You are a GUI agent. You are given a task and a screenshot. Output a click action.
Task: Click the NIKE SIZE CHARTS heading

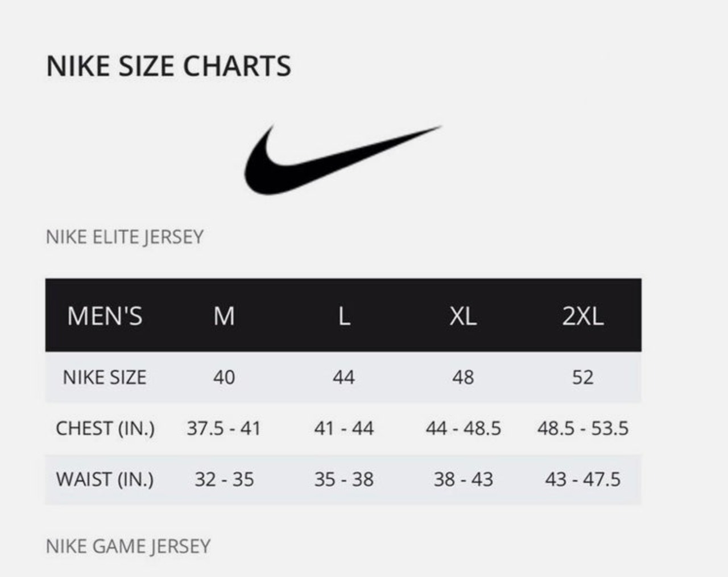click(x=168, y=66)
